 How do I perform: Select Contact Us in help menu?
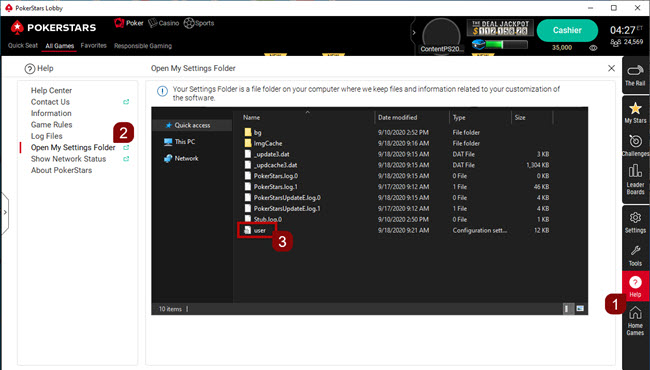(50, 102)
